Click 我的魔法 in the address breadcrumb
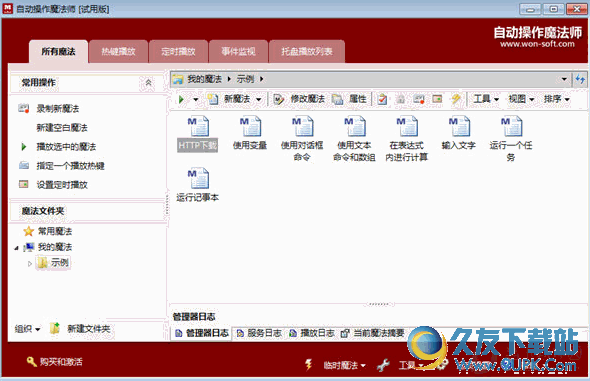This screenshot has height=381, width=590. point(204,79)
